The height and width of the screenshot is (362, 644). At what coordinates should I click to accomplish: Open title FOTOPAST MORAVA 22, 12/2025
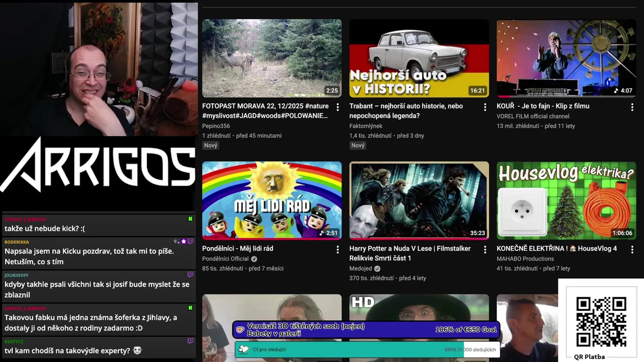(x=265, y=111)
